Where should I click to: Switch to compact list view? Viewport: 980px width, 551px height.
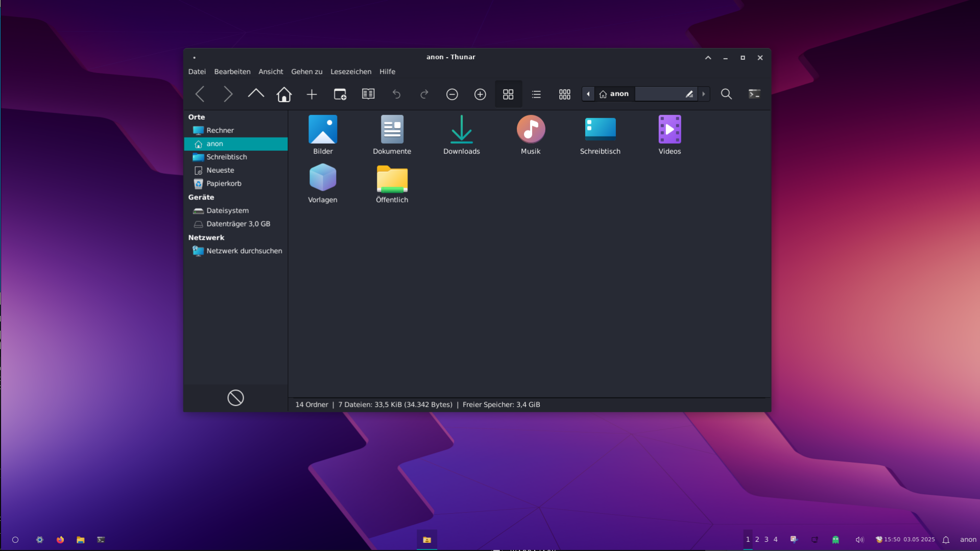pos(564,94)
